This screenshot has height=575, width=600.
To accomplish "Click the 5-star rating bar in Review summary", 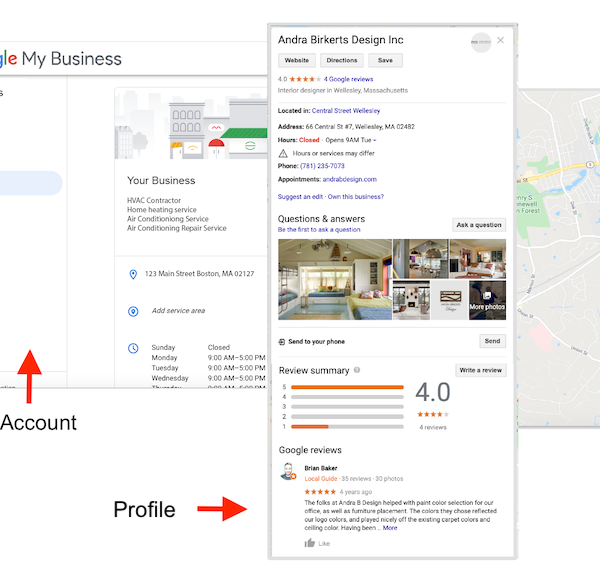I will pyautogui.click(x=347, y=387).
